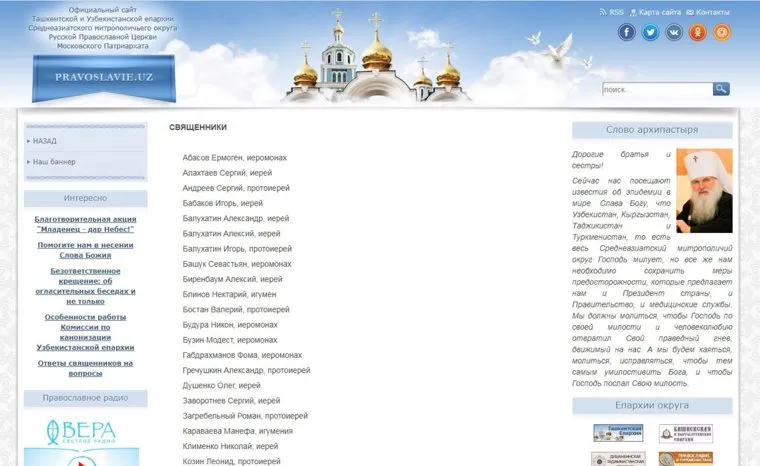Click the orange Mail.ru social icon
Image resolution: width=760 pixels, height=466 pixels.
721,32
